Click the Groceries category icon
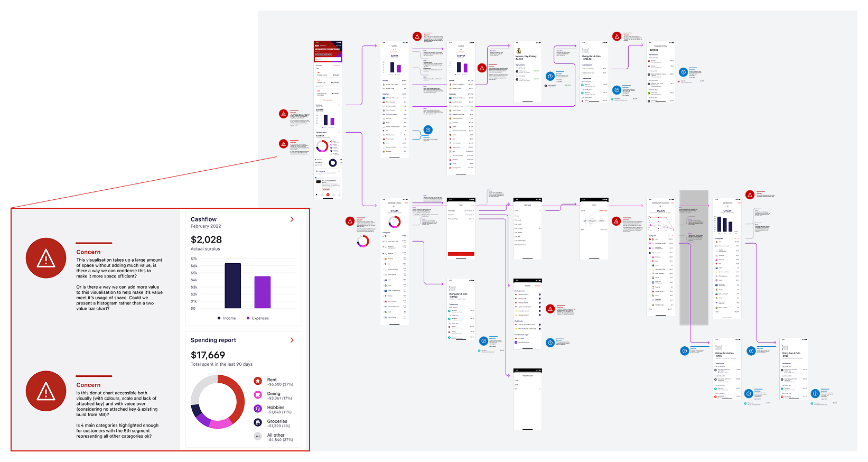868x462 pixels. pos(257,422)
